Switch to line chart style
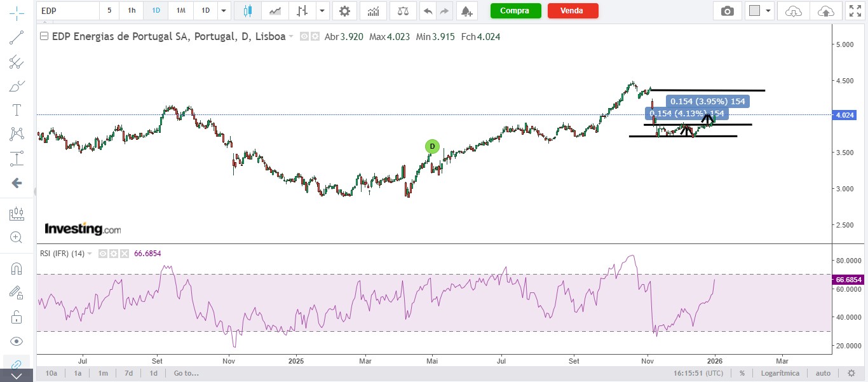Viewport: 868px width, 382px height. 275,11
